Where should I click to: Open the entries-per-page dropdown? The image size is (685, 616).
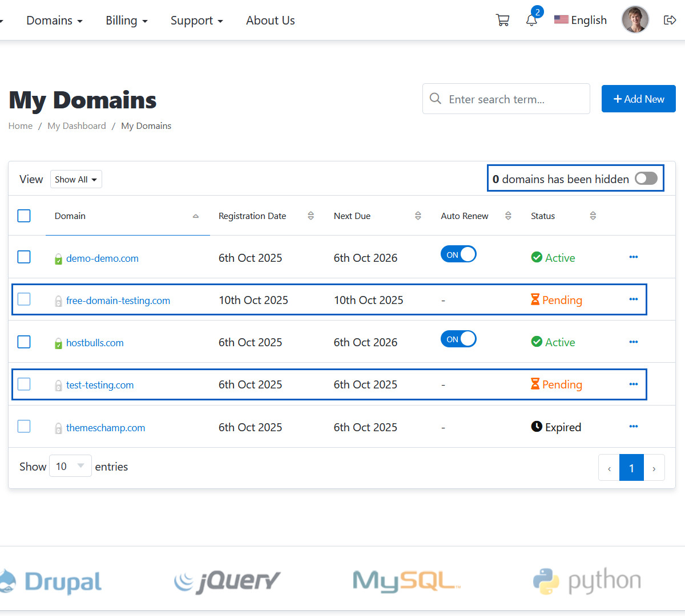tap(70, 466)
